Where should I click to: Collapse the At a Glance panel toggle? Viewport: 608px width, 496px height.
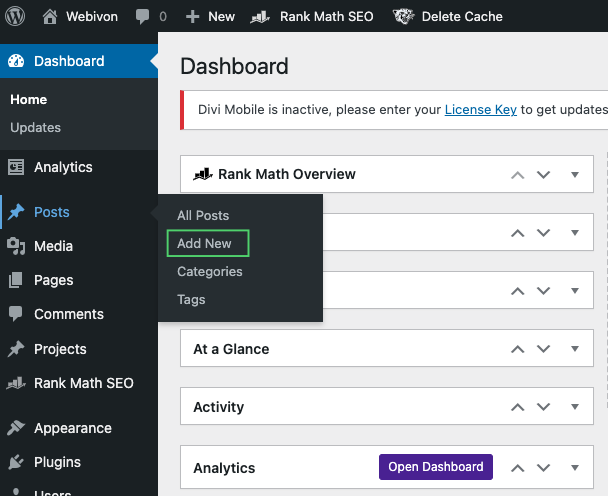pyautogui.click(x=575, y=349)
